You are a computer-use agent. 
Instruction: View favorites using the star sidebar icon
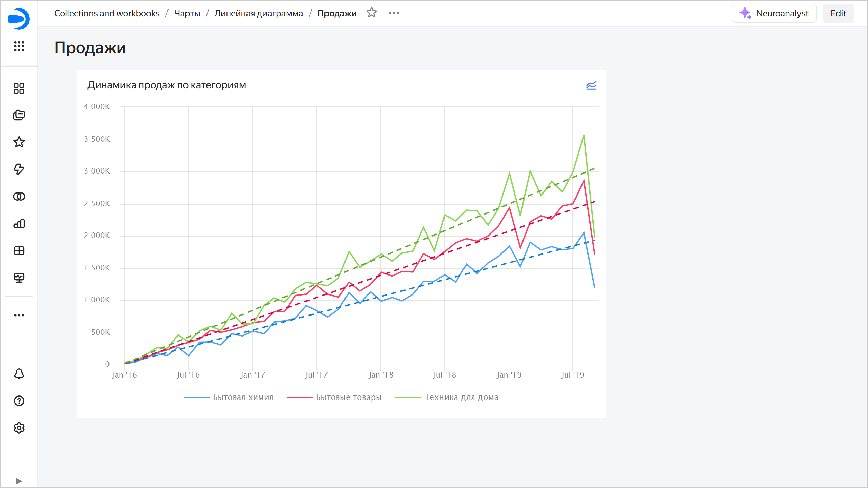19,142
